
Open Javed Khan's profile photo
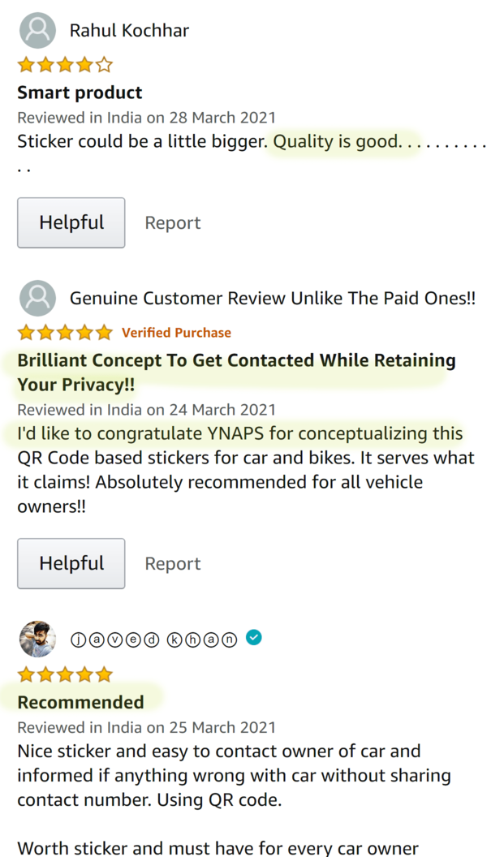pyautogui.click(x=37, y=639)
